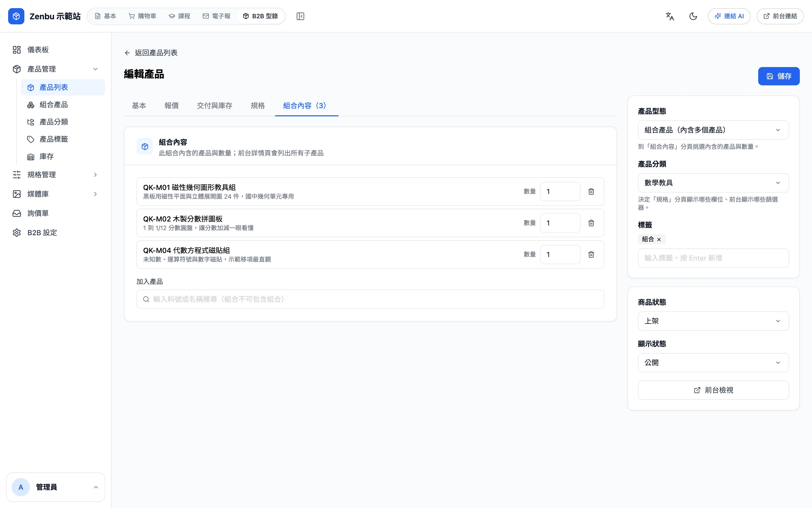
Task: Select the 電子報 mode in top bar
Action: click(216, 16)
